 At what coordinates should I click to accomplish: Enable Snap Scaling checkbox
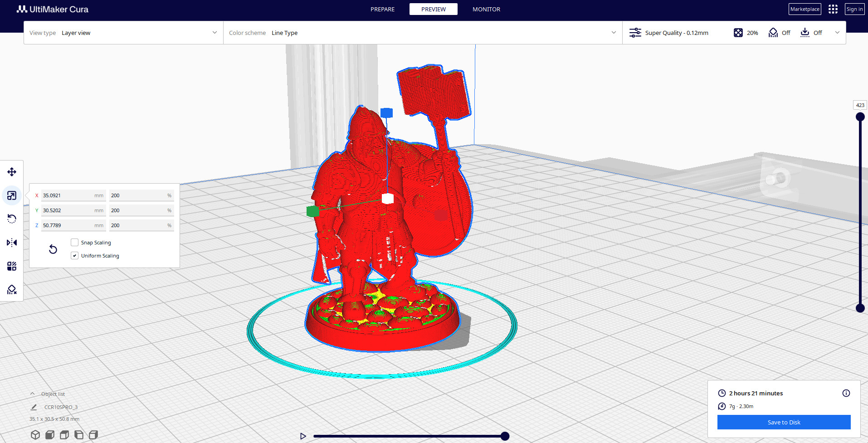[75, 243]
